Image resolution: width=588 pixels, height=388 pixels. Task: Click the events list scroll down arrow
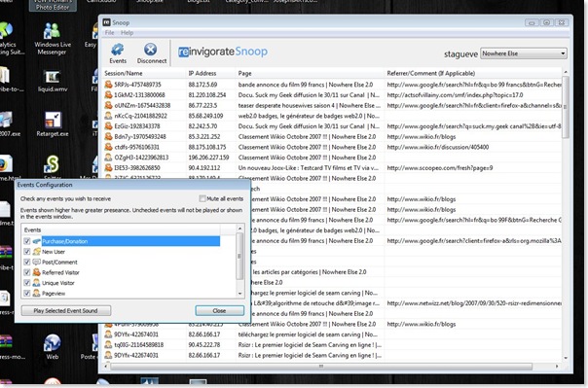[x=240, y=294]
